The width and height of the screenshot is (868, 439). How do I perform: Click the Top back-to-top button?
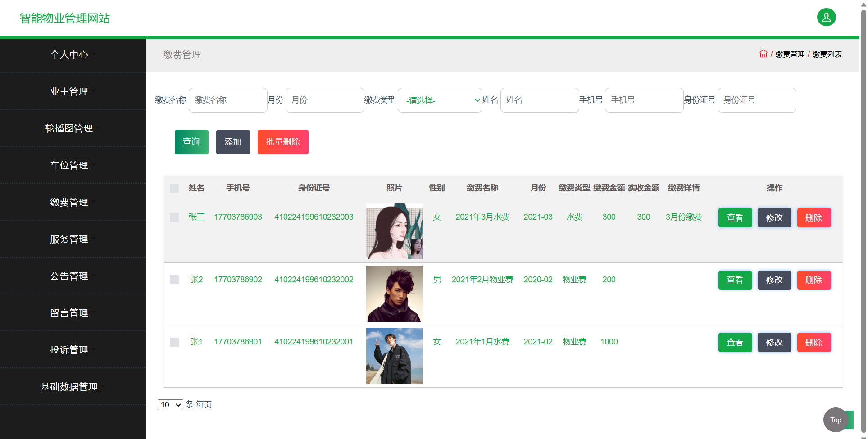(x=836, y=420)
